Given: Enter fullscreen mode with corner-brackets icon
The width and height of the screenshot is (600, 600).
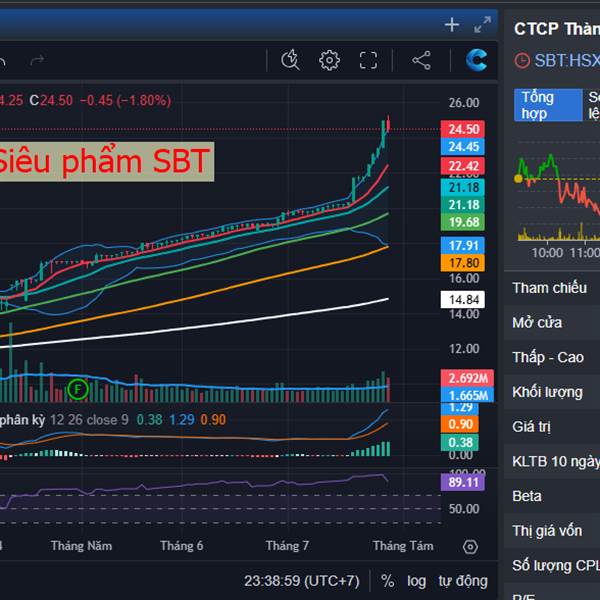Looking at the screenshot, I should 368,60.
